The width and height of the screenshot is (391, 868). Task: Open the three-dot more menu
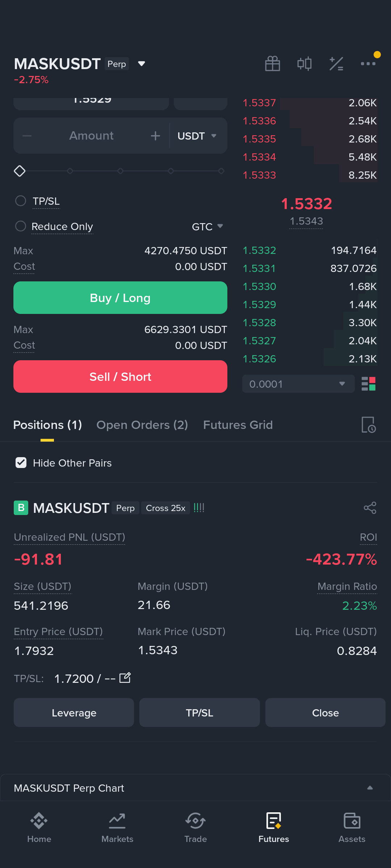coord(368,64)
